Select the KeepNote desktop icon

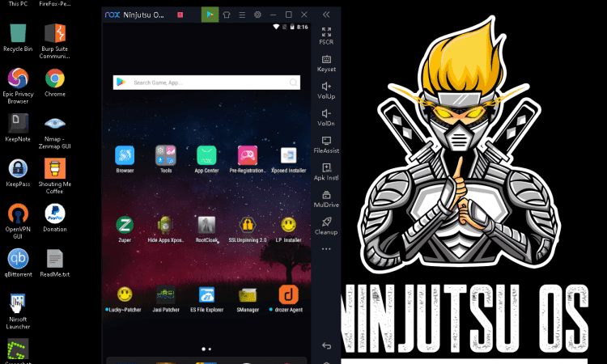(18, 128)
